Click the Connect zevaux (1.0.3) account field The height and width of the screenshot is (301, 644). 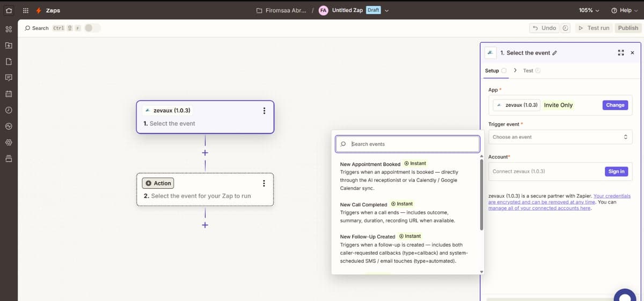click(x=560, y=171)
